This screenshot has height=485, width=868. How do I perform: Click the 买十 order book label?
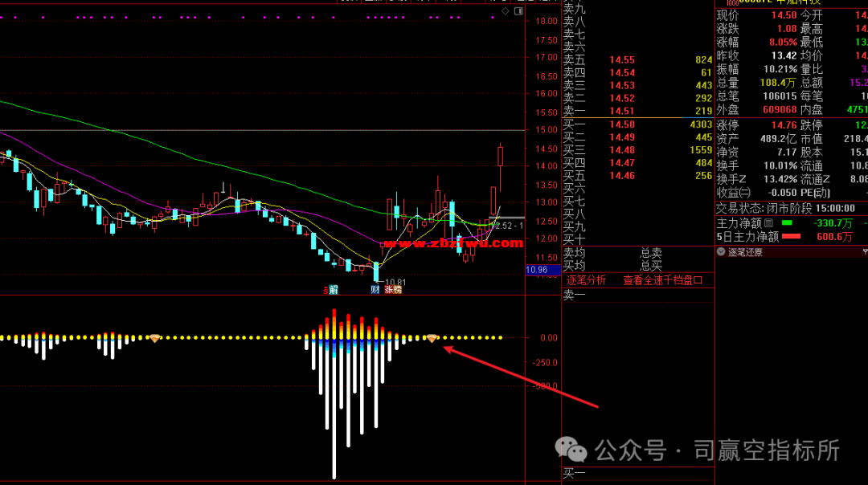[x=574, y=239]
